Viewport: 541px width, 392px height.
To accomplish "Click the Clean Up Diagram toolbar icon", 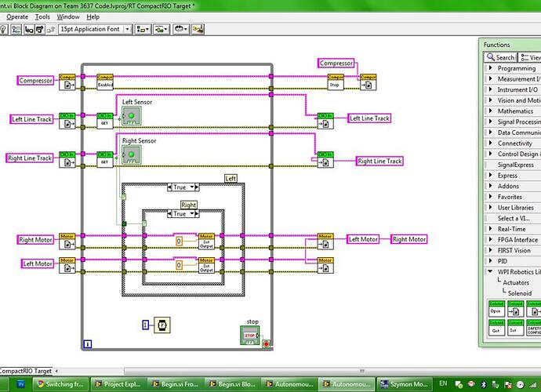I will pos(198,29).
